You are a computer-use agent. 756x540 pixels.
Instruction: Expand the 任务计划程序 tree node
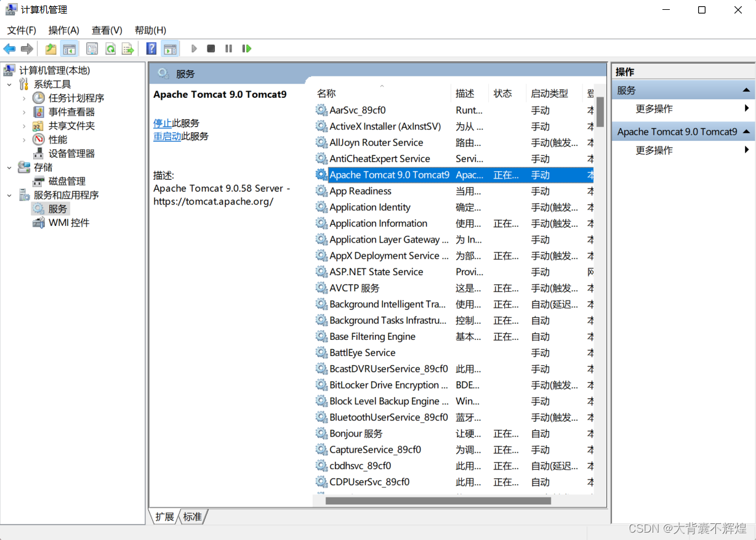point(24,98)
